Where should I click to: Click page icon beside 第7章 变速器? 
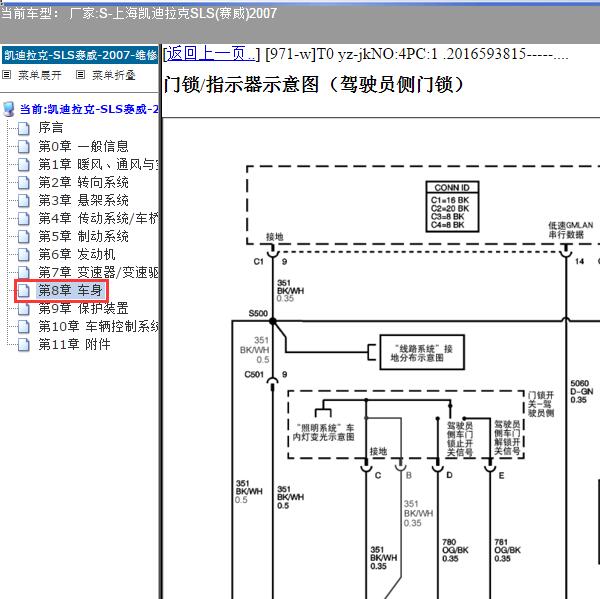click(x=23, y=273)
